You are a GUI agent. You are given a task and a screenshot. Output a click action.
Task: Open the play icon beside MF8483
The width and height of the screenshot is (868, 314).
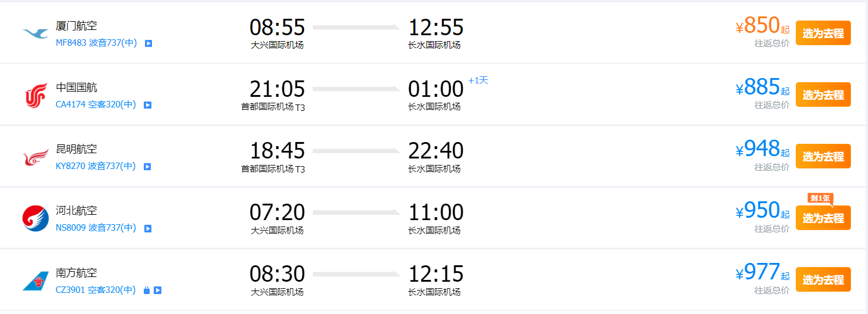[x=148, y=43]
